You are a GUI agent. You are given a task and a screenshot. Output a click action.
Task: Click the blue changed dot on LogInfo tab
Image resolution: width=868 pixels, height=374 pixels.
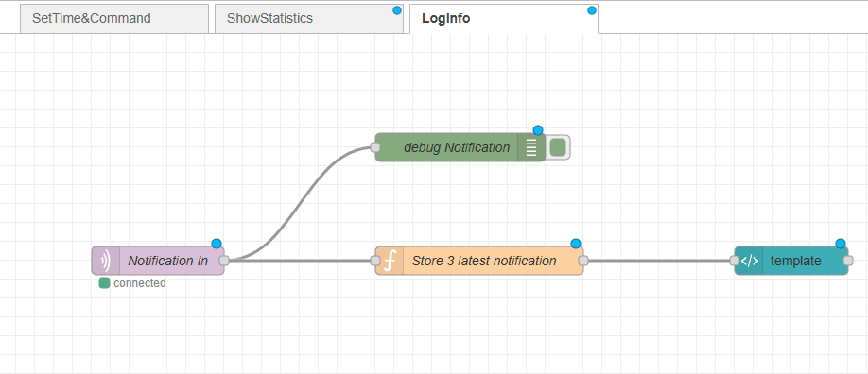pyautogui.click(x=592, y=10)
